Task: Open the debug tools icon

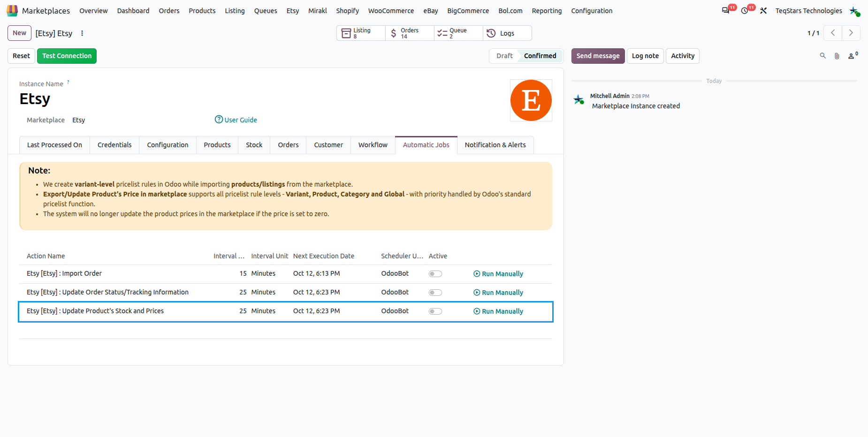Action: 763,10
